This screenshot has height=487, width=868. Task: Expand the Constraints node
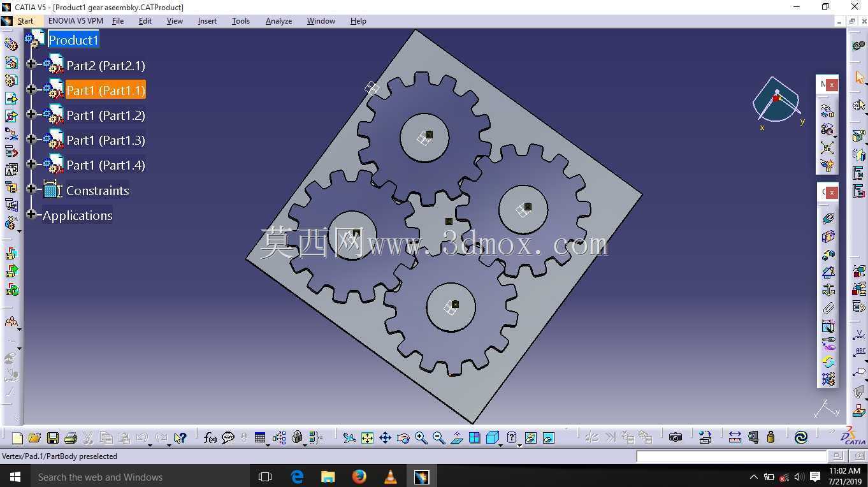tap(31, 189)
